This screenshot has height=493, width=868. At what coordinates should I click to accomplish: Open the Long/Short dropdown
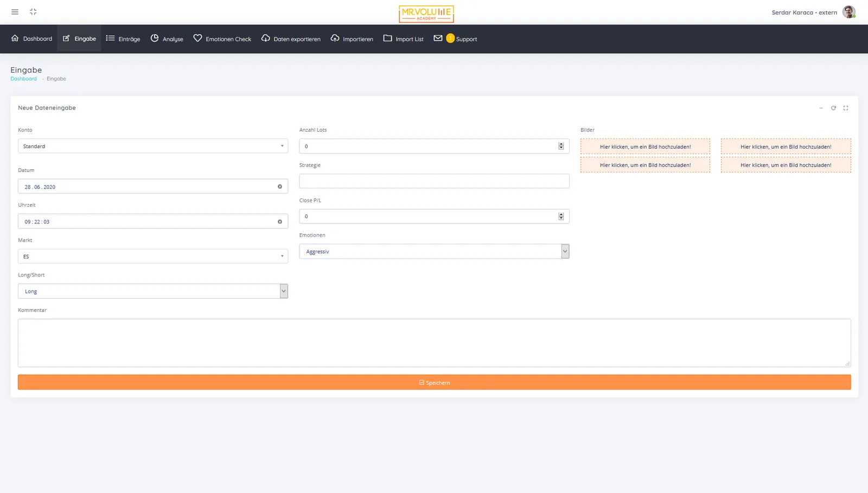[x=153, y=291]
